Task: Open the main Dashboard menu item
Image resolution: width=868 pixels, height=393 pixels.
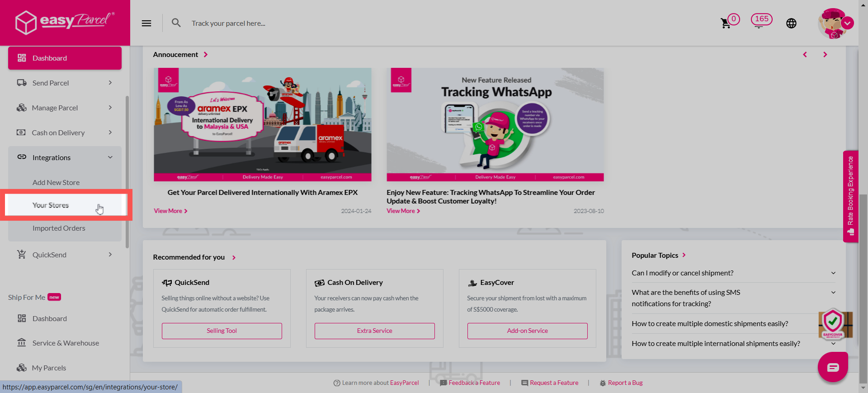Action: pyautogui.click(x=65, y=58)
